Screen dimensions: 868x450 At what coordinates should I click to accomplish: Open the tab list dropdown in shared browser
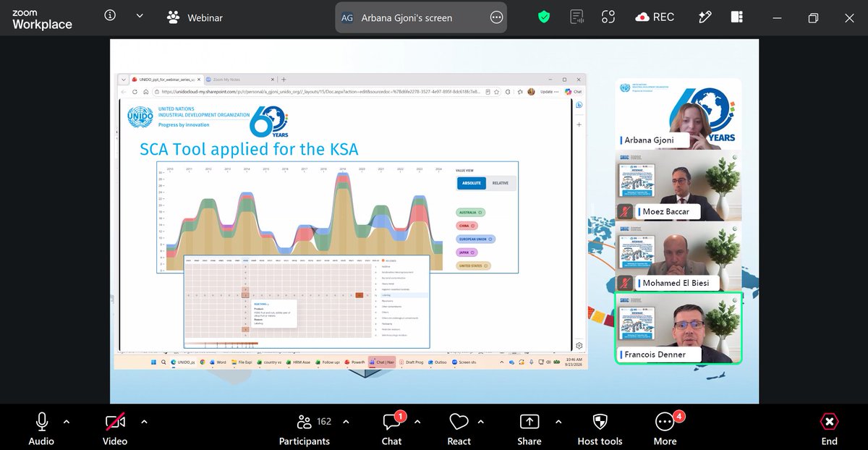point(124,80)
